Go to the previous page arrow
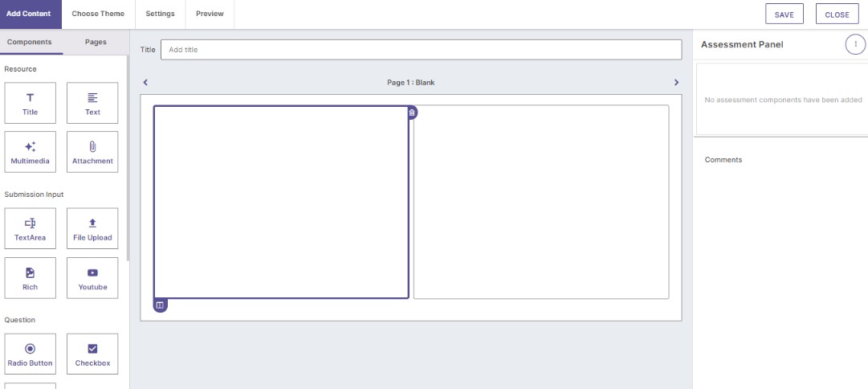Image resolution: width=868 pixels, height=389 pixels. coord(145,83)
